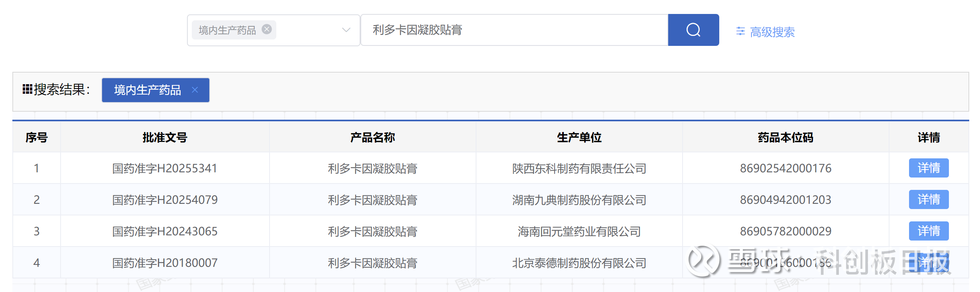Select approval number 国药准字H20255341

165,168
